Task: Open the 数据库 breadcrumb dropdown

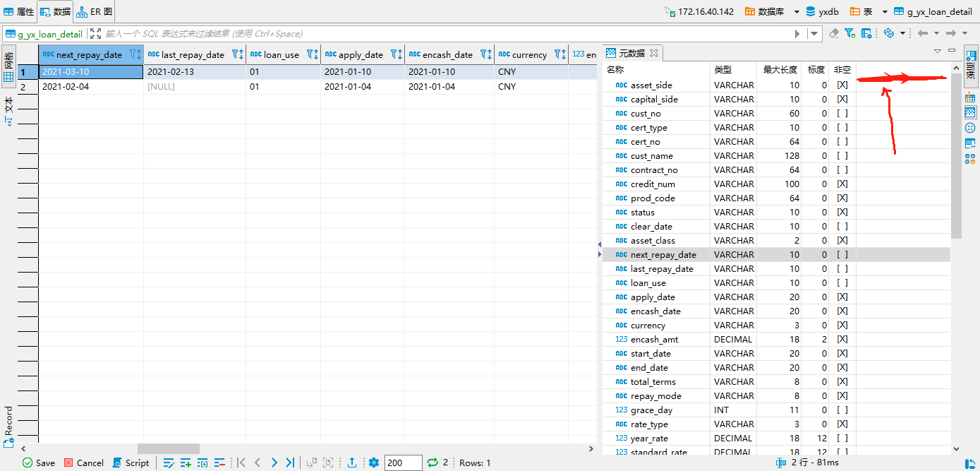Action: click(797, 11)
